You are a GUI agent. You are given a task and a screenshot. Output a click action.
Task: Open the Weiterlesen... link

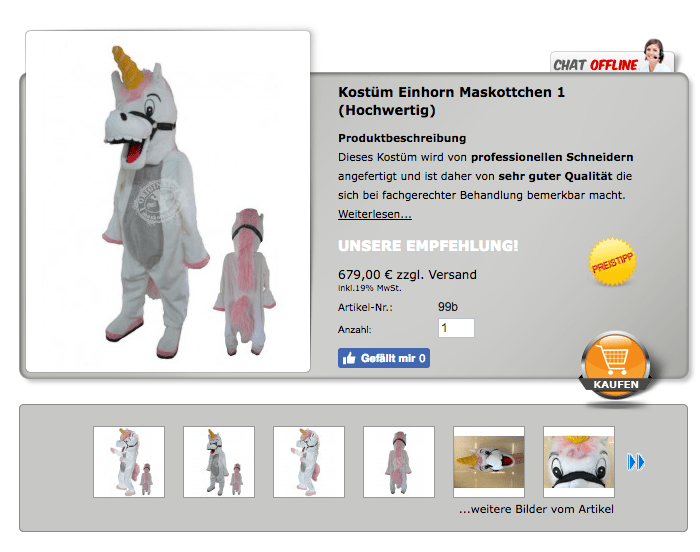tap(375, 214)
